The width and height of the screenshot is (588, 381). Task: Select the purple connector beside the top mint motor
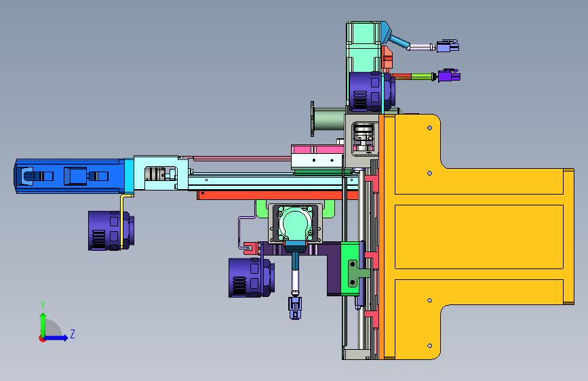pos(372,92)
